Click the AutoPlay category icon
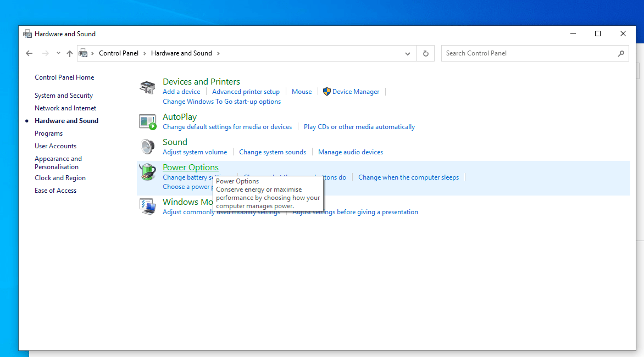Screen dimensions: 644x357 [x=147, y=122]
